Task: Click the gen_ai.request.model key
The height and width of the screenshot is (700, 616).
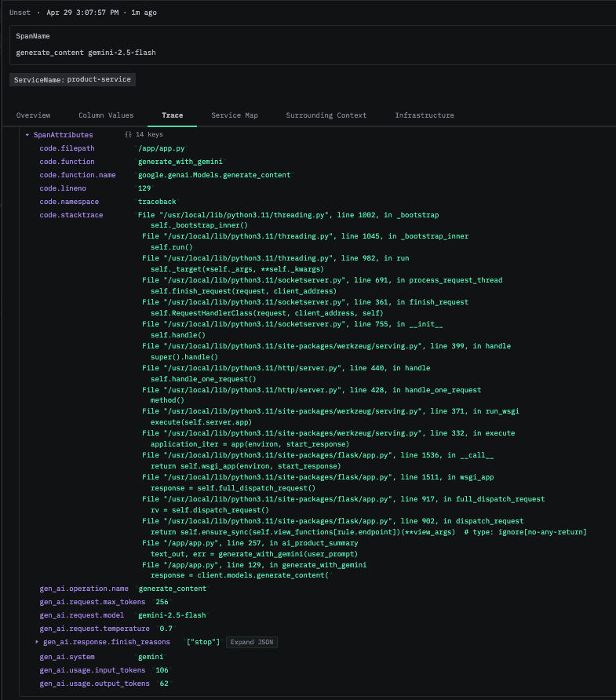Action: [x=82, y=615]
